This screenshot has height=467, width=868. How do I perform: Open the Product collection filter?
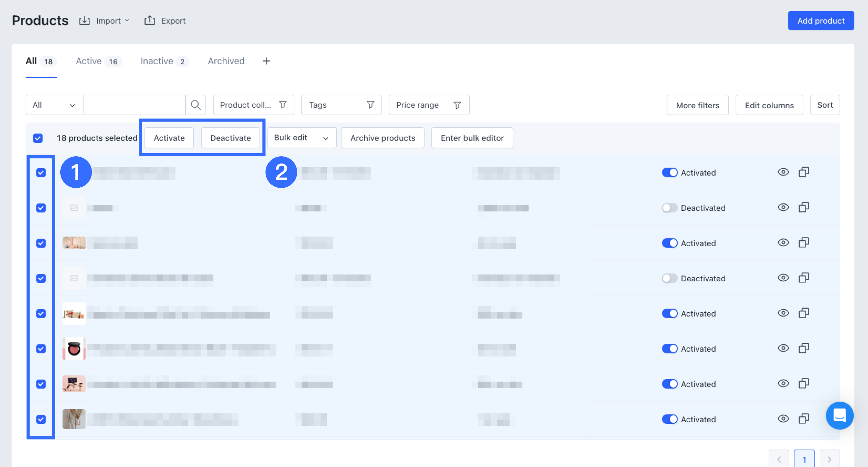(253, 105)
